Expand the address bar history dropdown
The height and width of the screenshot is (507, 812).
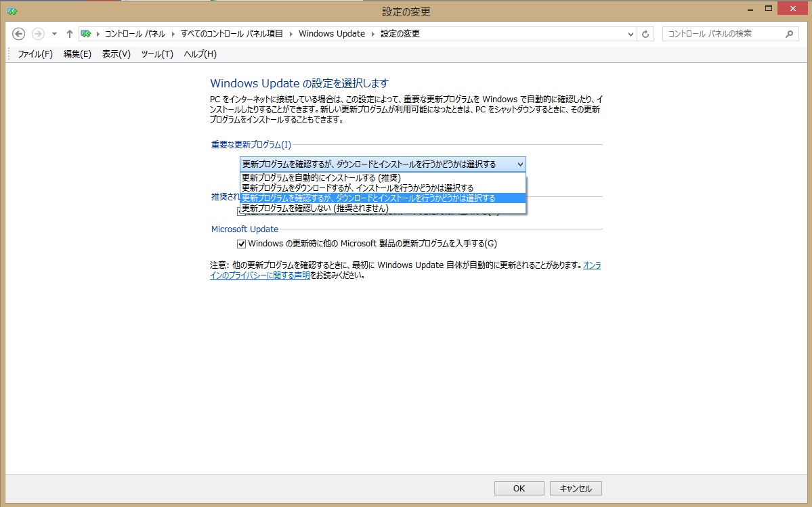631,34
